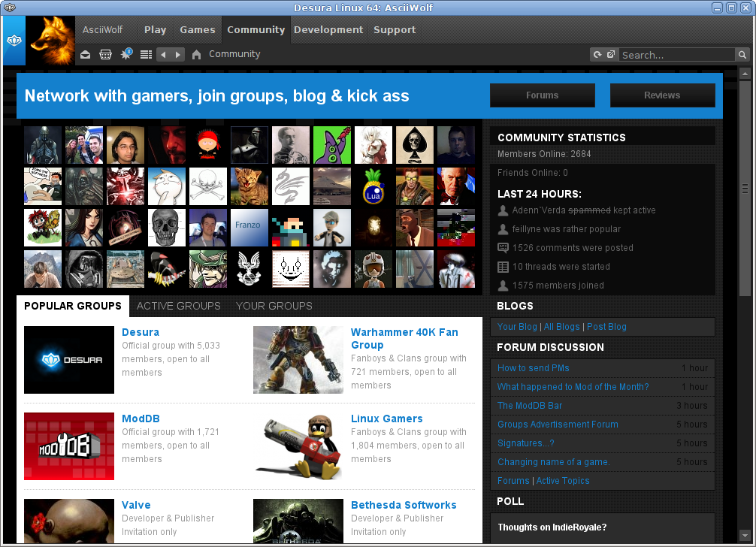
Task: Click the purple tentacle avatar
Action: (332, 145)
